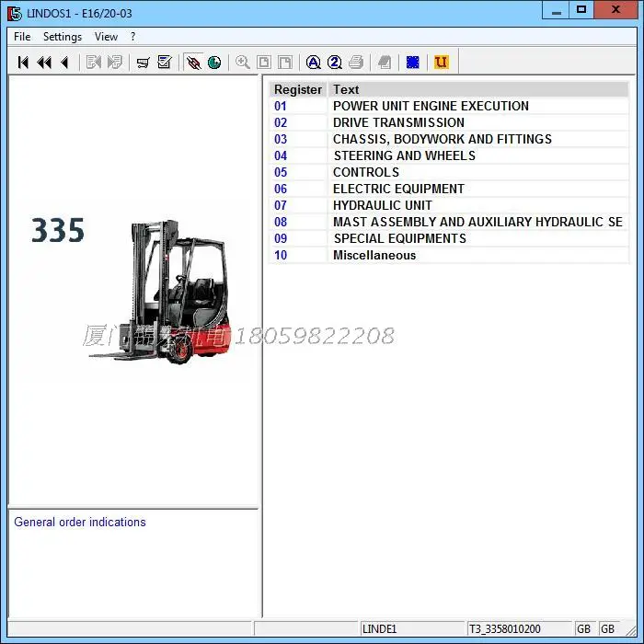The height and width of the screenshot is (644, 644).
Task: Click the magnifier 'A' search icon
Action: click(x=314, y=63)
